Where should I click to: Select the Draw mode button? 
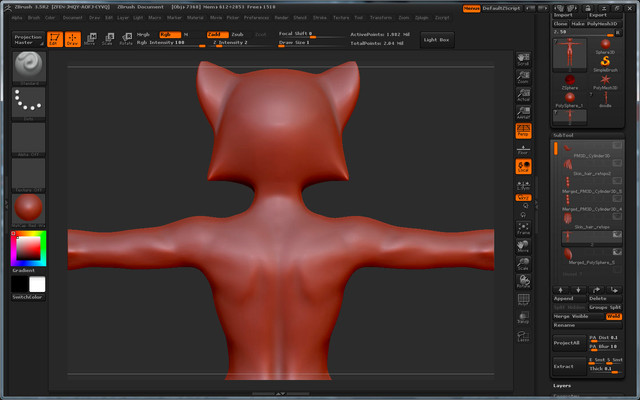(x=72, y=39)
